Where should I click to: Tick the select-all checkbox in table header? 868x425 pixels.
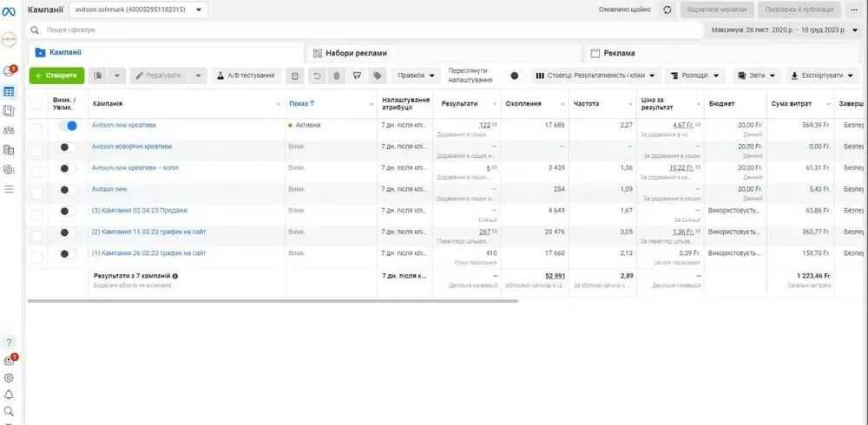(36, 103)
